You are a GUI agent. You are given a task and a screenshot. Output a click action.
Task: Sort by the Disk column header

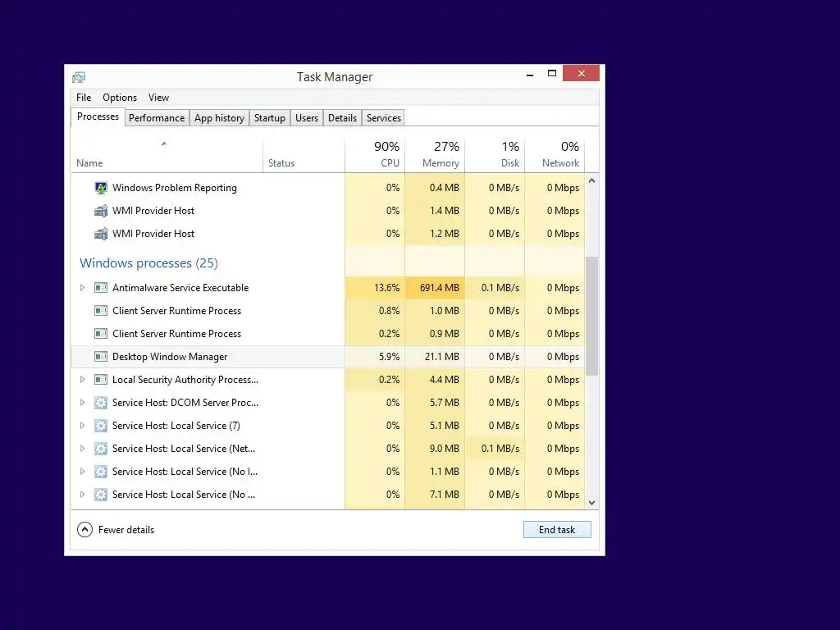click(x=495, y=155)
